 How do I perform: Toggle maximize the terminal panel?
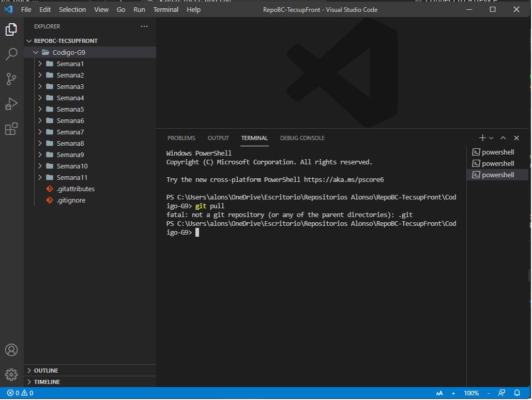pyautogui.click(x=503, y=137)
